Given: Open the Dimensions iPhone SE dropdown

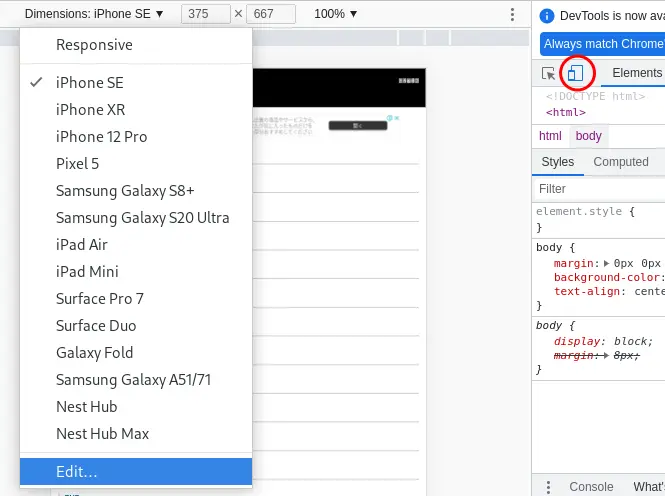Looking at the screenshot, I should click(94, 14).
